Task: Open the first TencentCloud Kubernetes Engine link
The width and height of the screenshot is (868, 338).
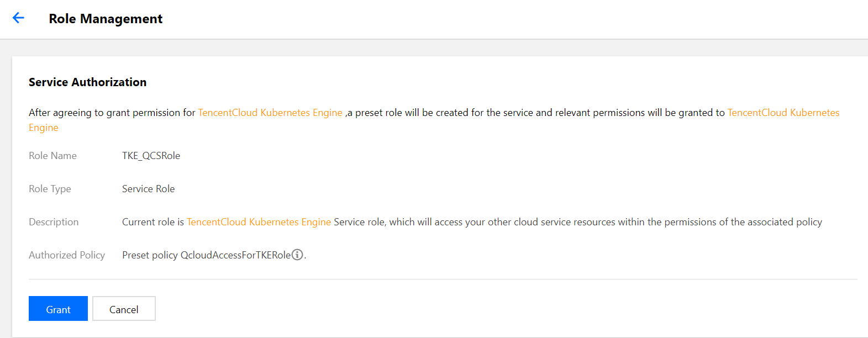Action: [x=270, y=113]
